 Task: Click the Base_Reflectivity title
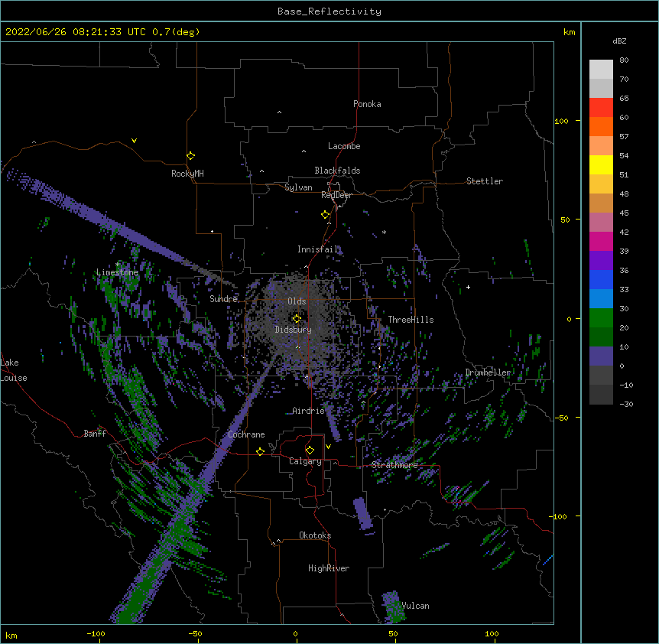[x=329, y=11]
